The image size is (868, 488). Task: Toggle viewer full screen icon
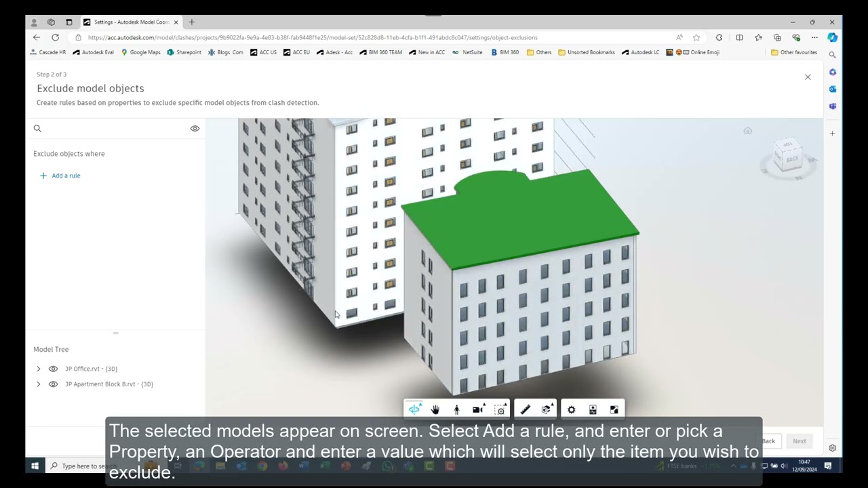click(614, 409)
